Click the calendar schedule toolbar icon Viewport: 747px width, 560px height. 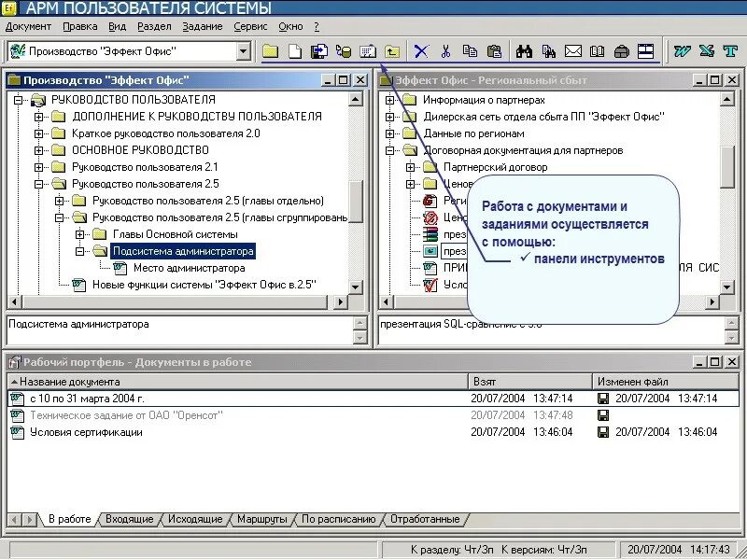368,51
